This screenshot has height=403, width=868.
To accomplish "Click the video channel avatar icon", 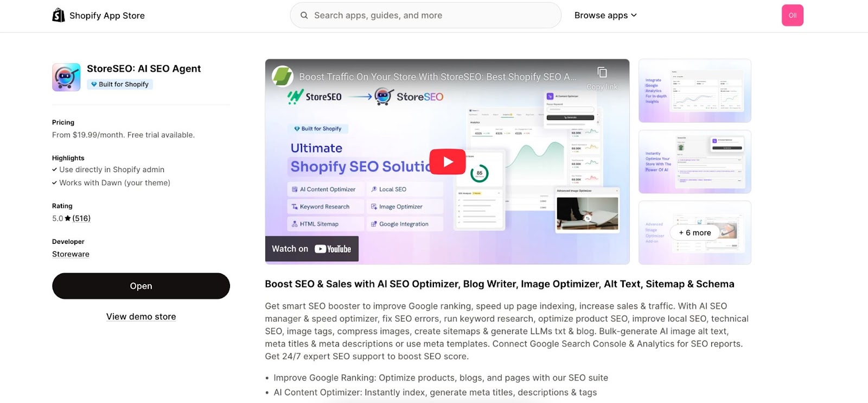I will point(283,77).
